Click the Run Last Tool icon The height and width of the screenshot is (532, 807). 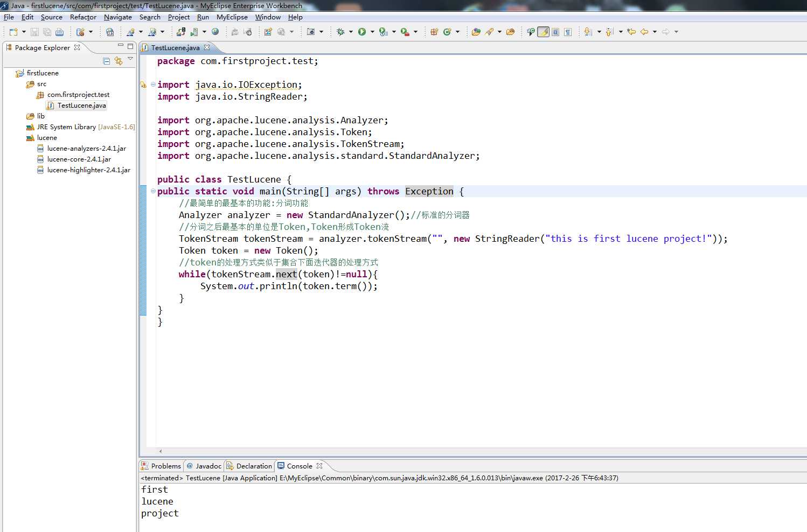click(405, 32)
